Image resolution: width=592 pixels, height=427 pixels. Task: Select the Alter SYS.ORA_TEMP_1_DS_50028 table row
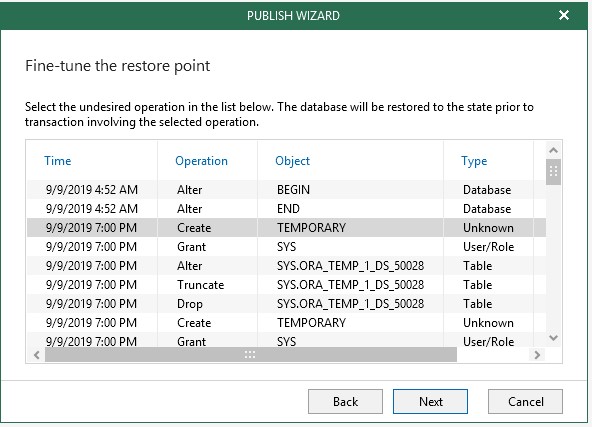pyautogui.click(x=287, y=266)
